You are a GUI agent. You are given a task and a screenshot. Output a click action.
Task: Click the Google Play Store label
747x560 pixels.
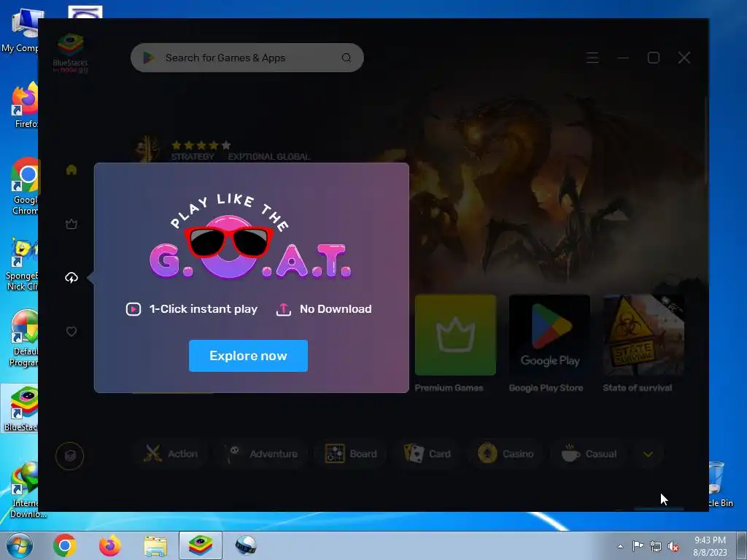coord(546,388)
